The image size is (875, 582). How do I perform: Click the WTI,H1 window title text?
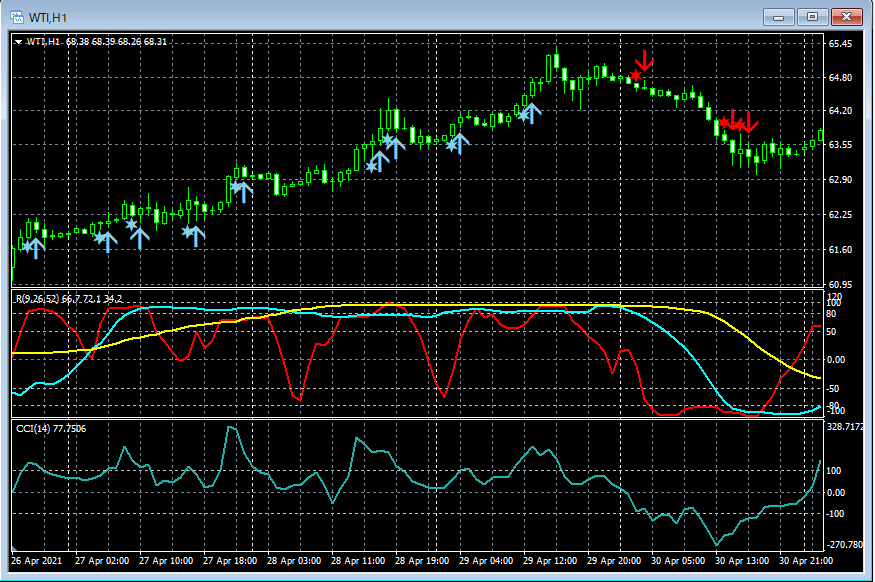point(47,16)
